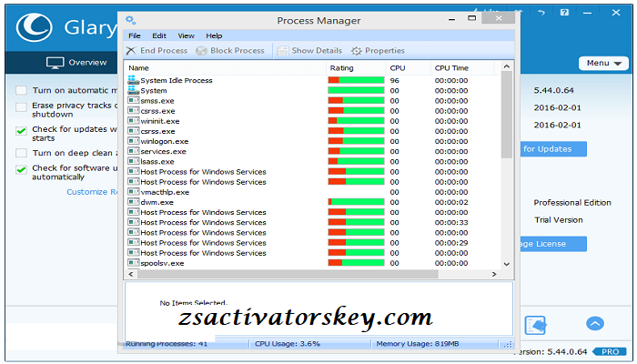Click the End Process toolbar button
Viewport: 637px width, 364px height.
(157, 51)
